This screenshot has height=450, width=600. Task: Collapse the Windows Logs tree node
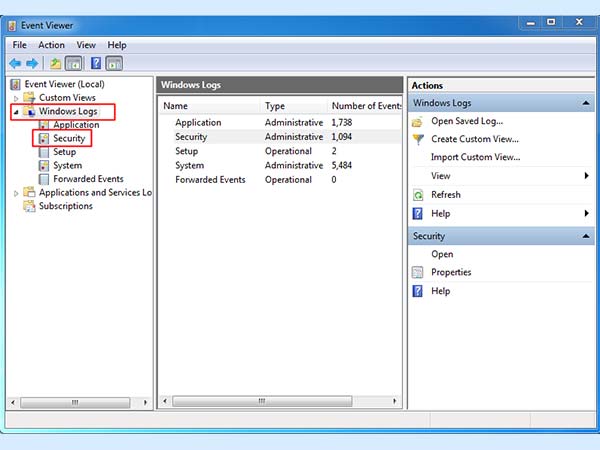click(16, 112)
